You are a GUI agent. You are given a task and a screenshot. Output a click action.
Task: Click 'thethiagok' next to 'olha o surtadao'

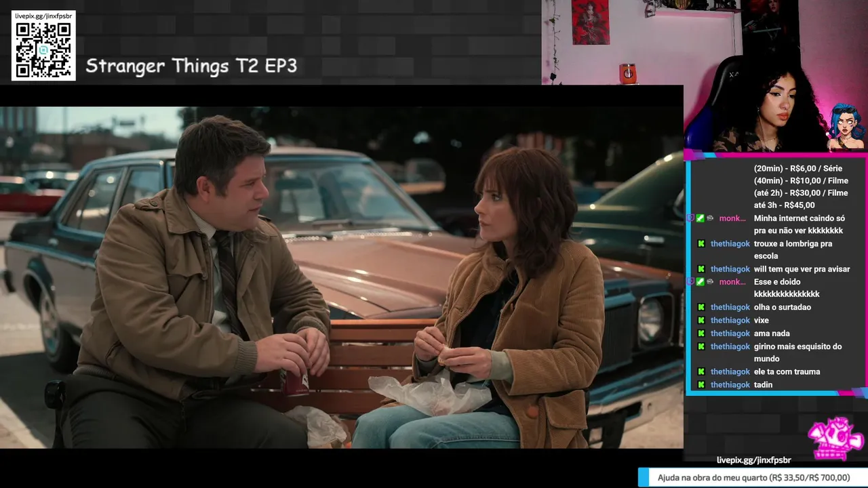tap(730, 308)
